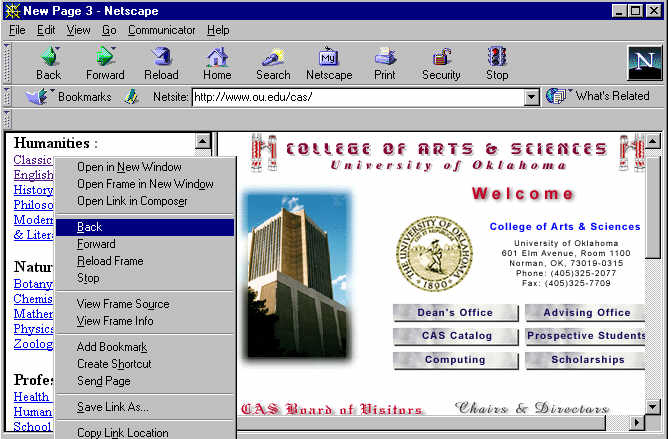
Task: Click in the Netsite address field
Action: click(x=357, y=97)
